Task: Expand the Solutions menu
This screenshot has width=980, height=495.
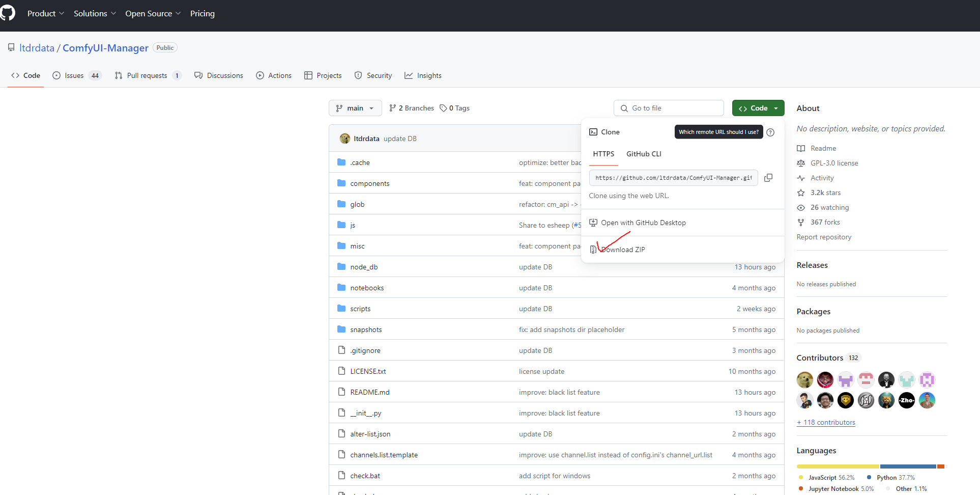Action: [95, 13]
